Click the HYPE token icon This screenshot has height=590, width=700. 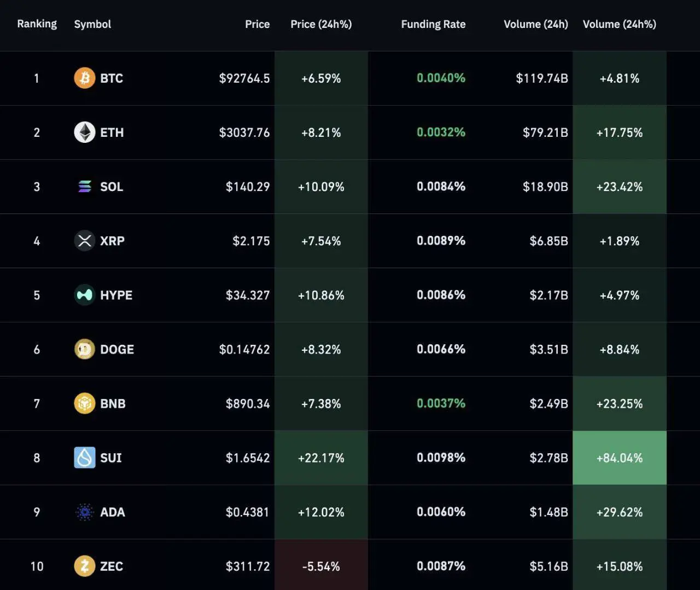[x=85, y=295]
